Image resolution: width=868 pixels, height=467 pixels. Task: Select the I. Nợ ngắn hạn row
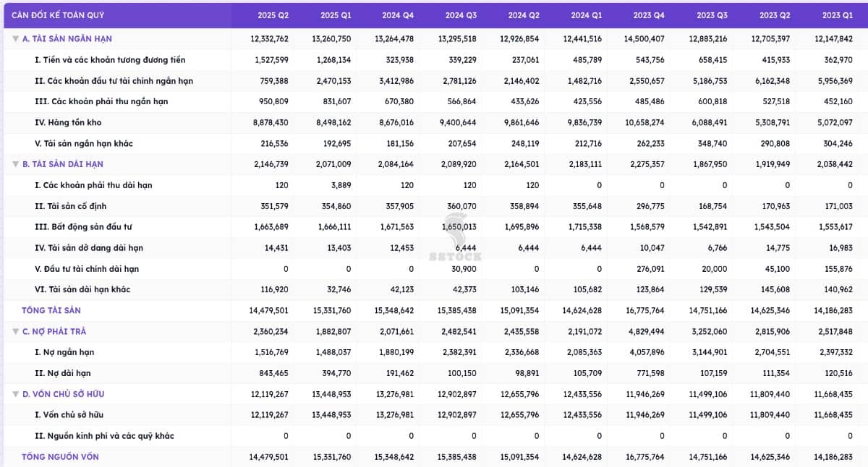click(64, 353)
